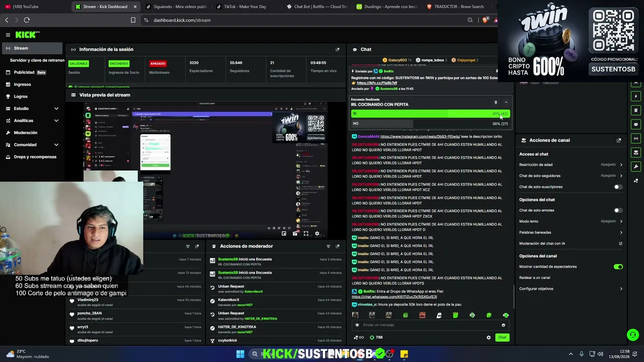The height and width of the screenshot is (362, 644).
Task: Toggle Chat de solo-emotes switch
Action: coord(618,210)
